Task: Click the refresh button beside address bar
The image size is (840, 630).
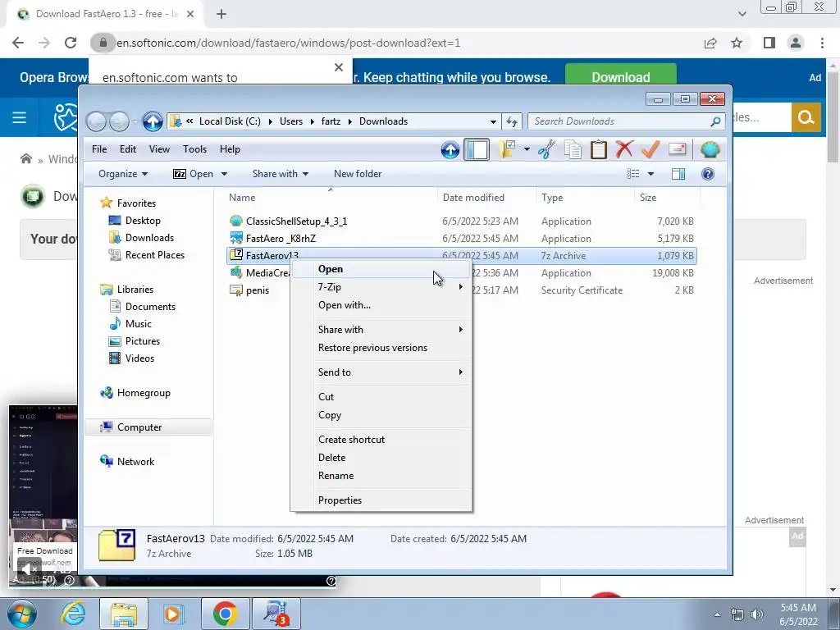Action: [512, 121]
